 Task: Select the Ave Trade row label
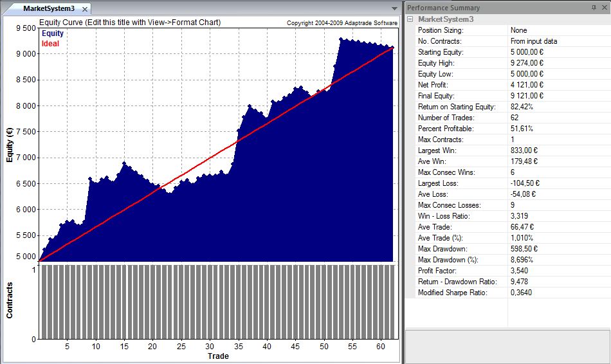[435, 226]
